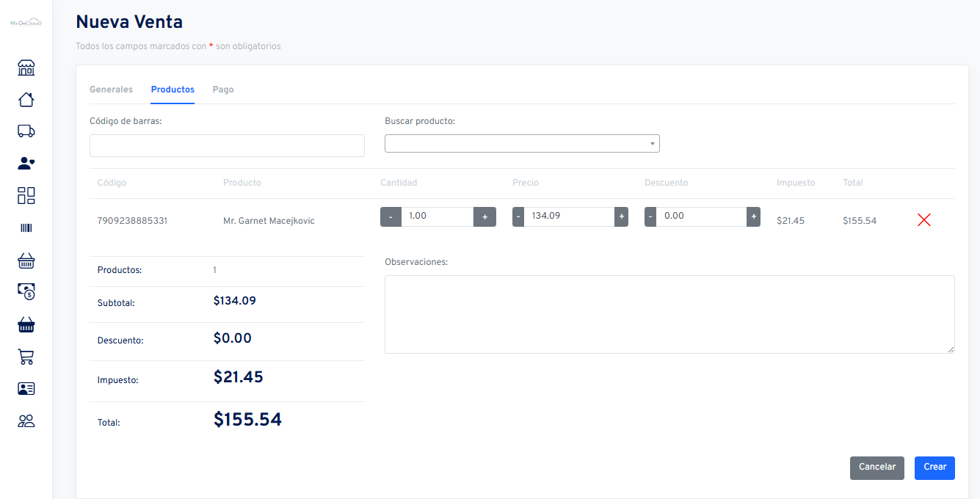Click inside the Observaciones text area
980x499 pixels.
(x=669, y=314)
